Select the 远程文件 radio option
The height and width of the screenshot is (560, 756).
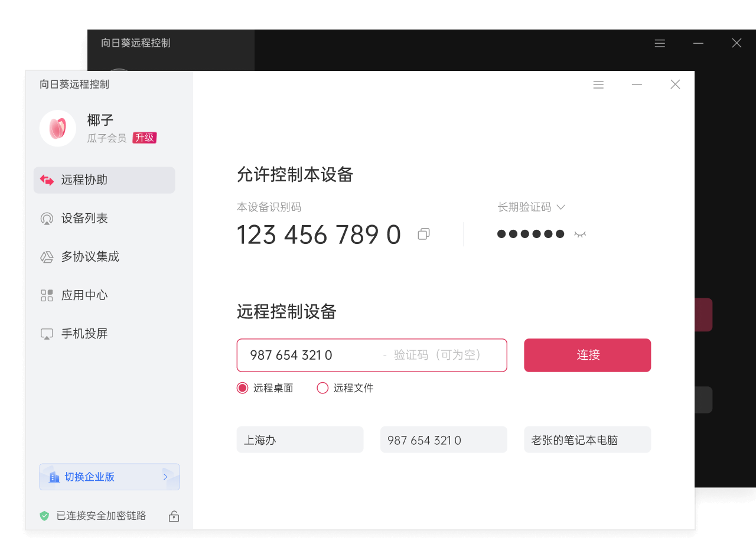322,388
